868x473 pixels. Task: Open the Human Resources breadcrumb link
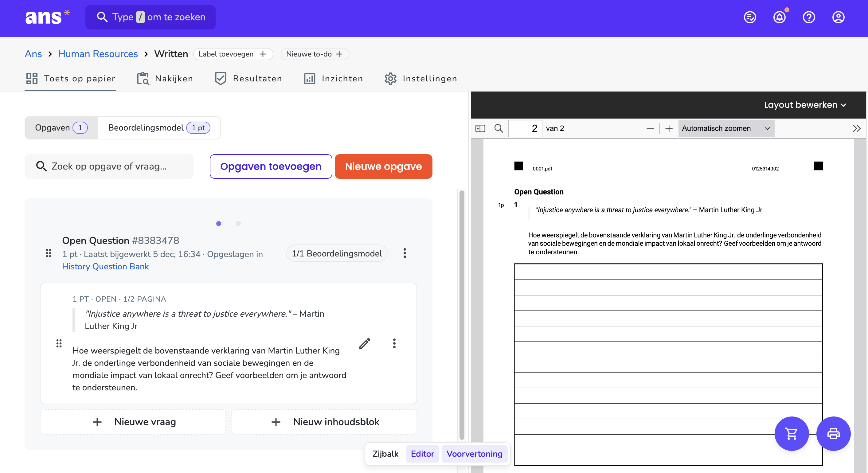tap(98, 53)
